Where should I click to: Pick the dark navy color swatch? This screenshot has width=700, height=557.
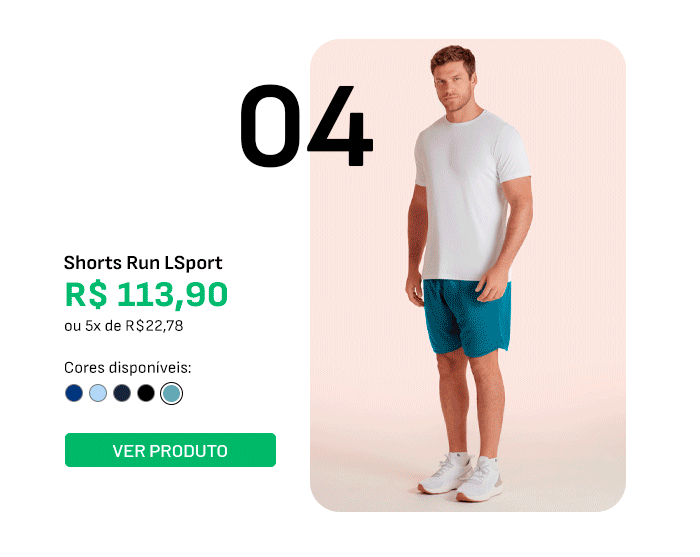tap(122, 393)
